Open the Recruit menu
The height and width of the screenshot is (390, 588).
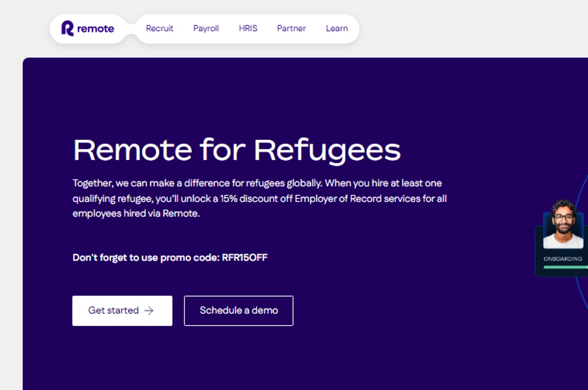tap(160, 28)
